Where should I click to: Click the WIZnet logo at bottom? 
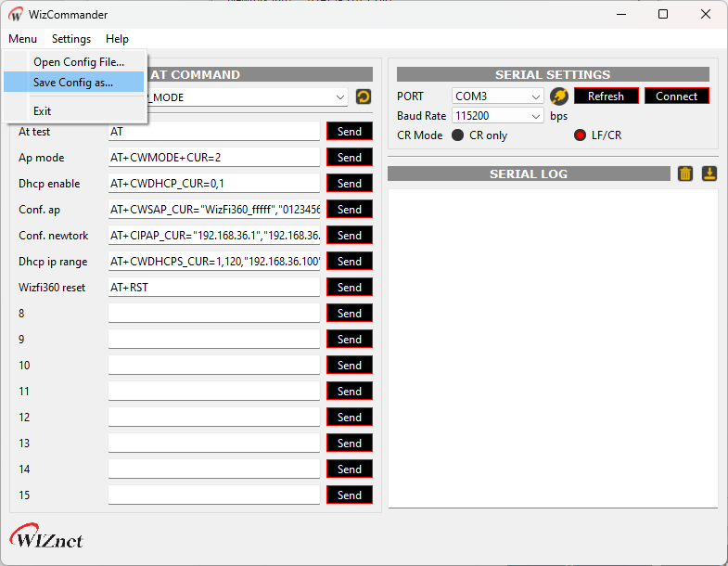46,536
